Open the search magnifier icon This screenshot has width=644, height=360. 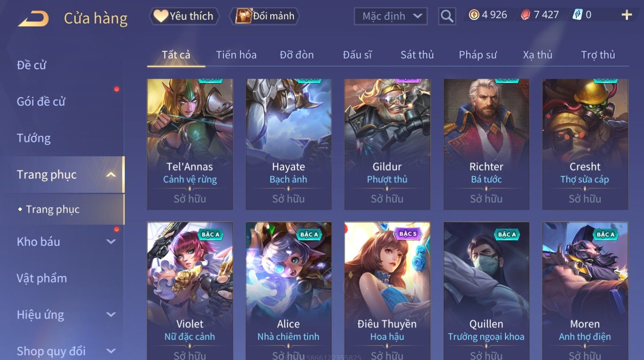pos(447,16)
